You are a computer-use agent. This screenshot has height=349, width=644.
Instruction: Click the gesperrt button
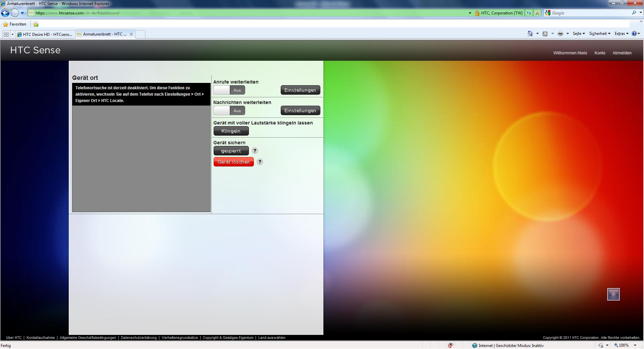(x=231, y=151)
